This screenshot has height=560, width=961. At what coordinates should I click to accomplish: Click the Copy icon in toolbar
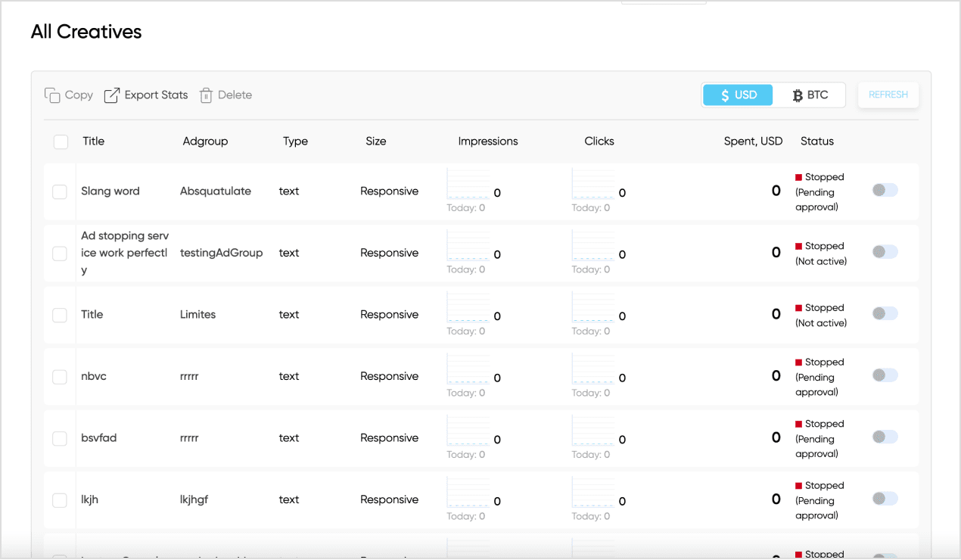[x=52, y=95]
